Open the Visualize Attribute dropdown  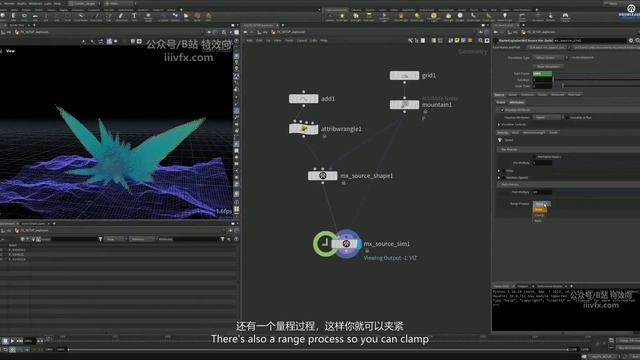click(x=548, y=118)
